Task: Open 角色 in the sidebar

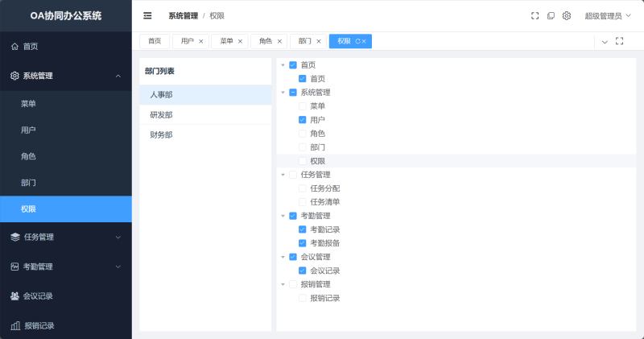Action: tap(66, 156)
